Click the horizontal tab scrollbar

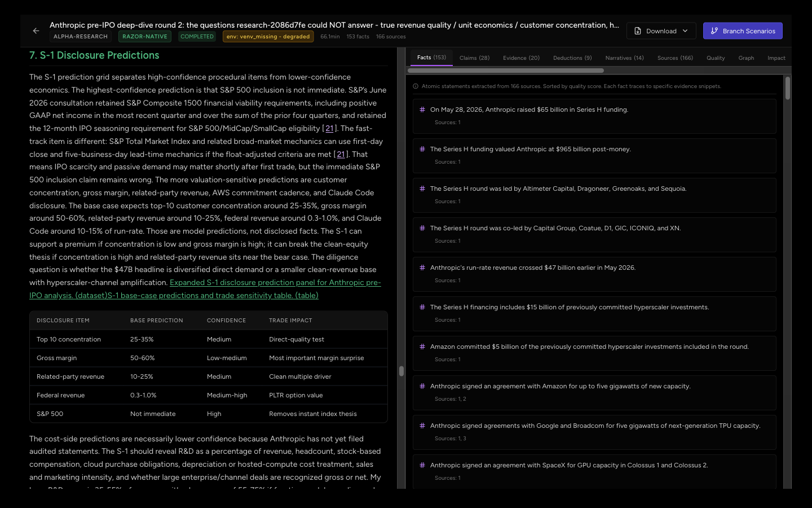506,71
